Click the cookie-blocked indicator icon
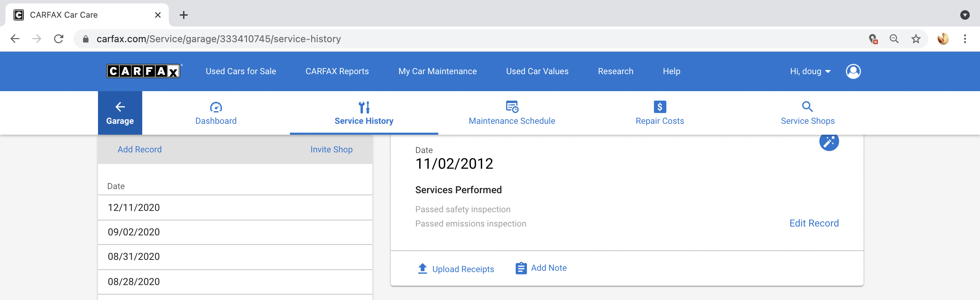This screenshot has width=980, height=300. point(873,39)
